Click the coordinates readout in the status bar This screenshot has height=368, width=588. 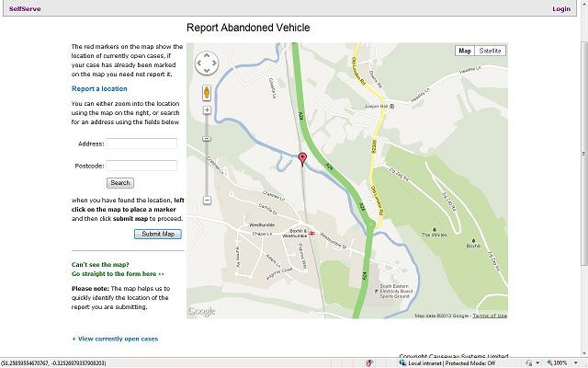53,363
